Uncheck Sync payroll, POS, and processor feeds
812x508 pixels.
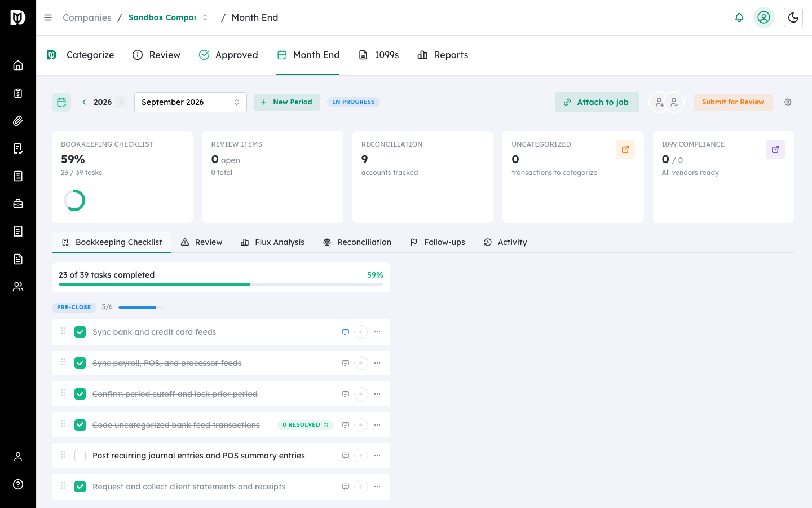click(x=80, y=363)
